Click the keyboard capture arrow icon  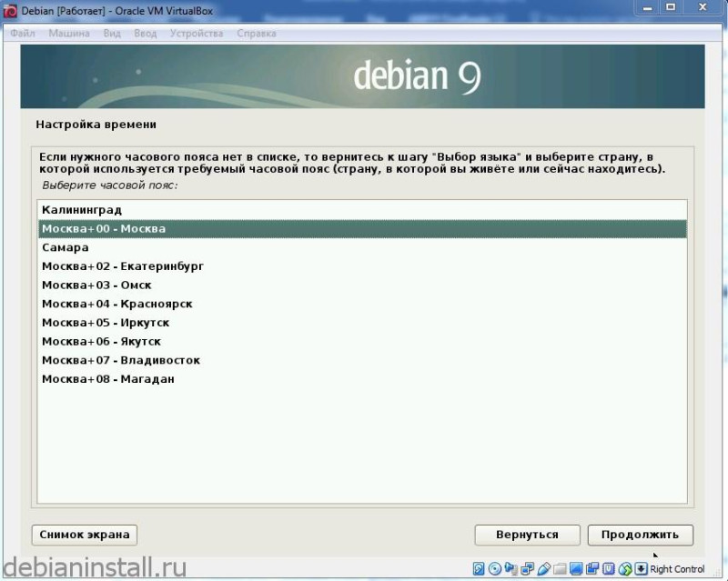point(642,568)
